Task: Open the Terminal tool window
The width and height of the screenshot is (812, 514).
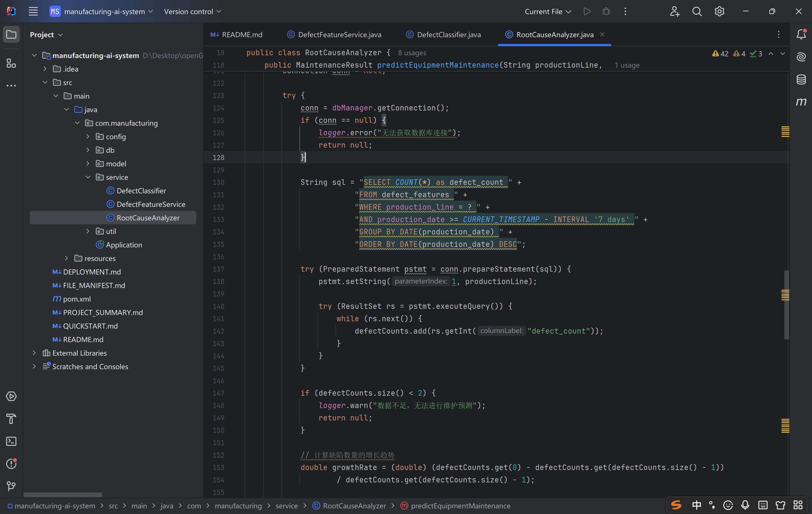Action: [x=11, y=441]
